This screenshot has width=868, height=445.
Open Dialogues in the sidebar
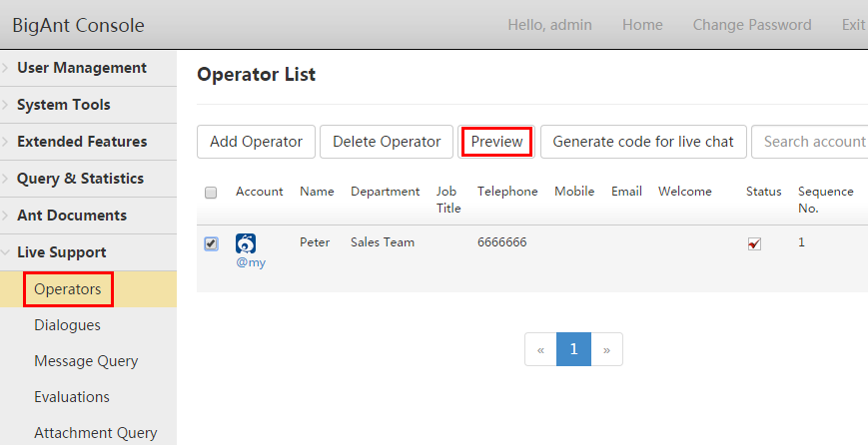[x=67, y=325]
